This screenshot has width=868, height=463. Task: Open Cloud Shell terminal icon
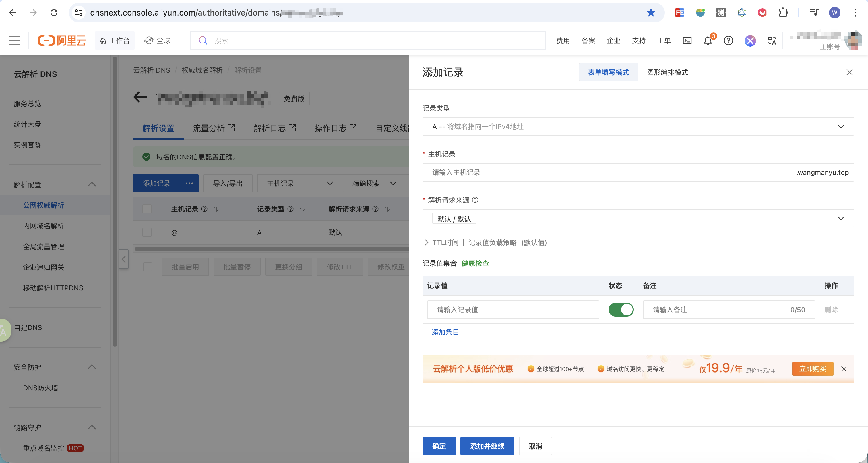point(687,41)
